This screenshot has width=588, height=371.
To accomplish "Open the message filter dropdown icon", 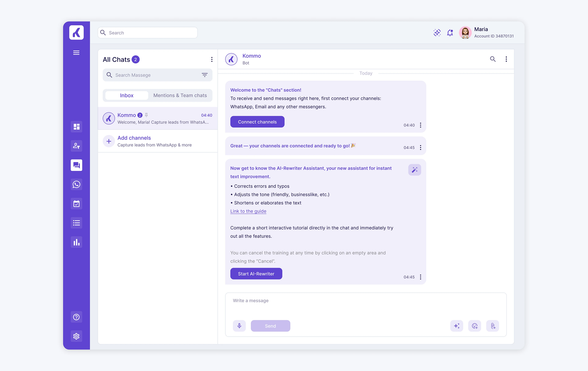I will coord(205,75).
